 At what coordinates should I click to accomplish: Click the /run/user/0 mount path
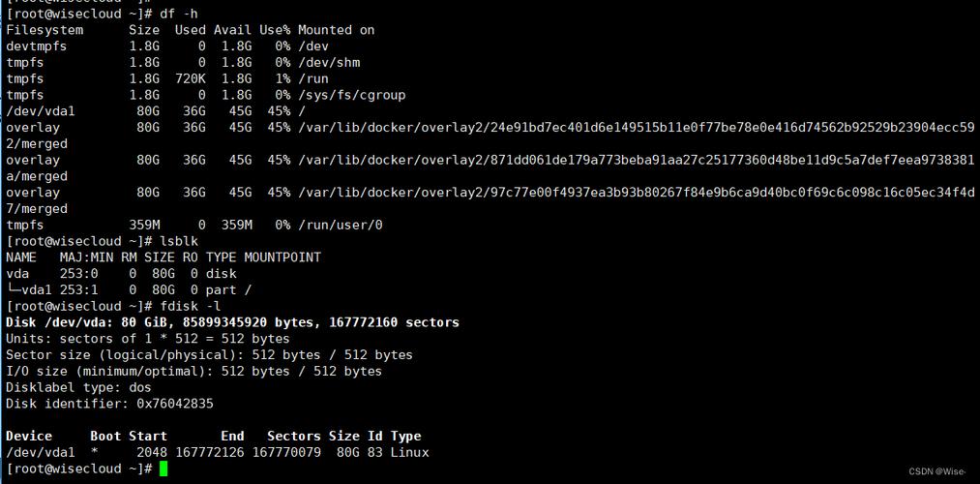(340, 225)
